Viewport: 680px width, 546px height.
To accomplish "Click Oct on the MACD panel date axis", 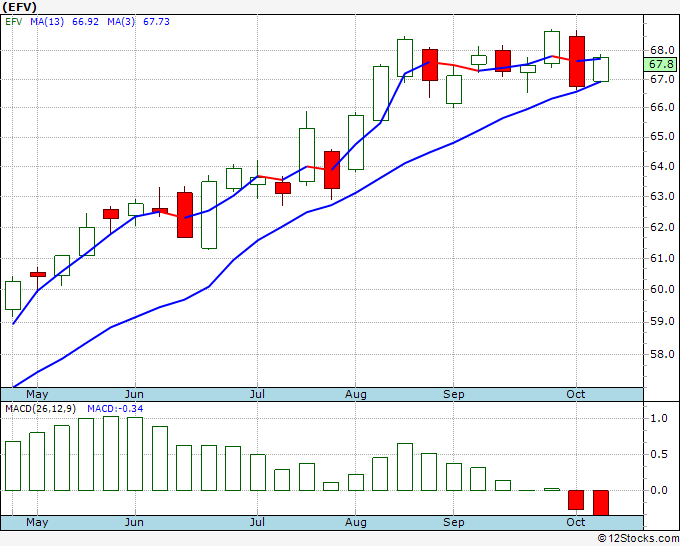I will point(575,522).
